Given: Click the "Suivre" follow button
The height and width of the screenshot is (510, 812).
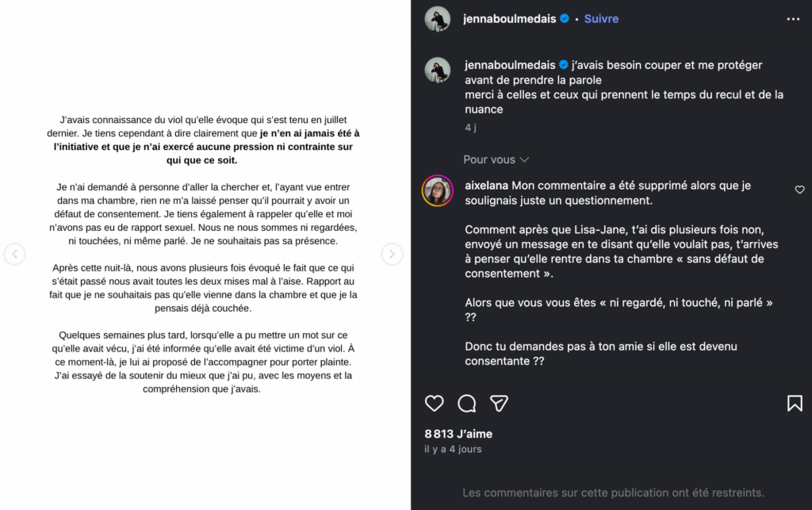Looking at the screenshot, I should click(601, 19).
